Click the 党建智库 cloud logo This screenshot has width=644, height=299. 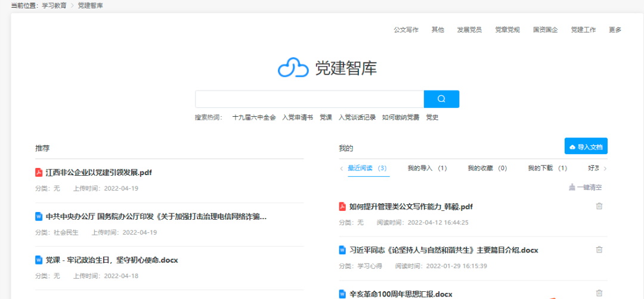(x=293, y=68)
